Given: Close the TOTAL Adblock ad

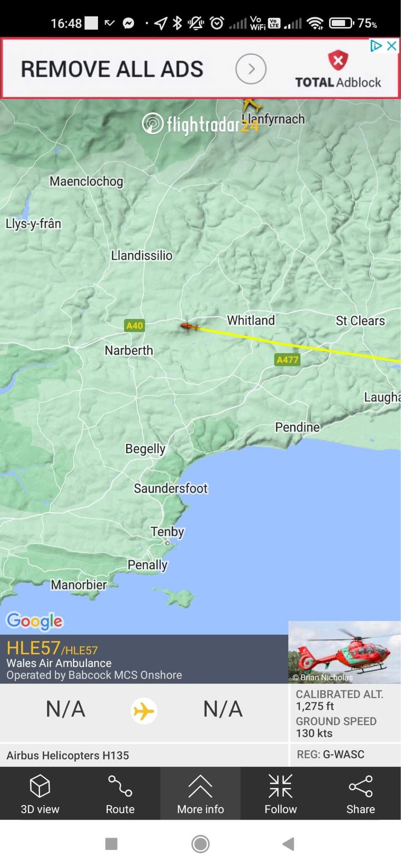Looking at the screenshot, I should pyautogui.click(x=392, y=46).
